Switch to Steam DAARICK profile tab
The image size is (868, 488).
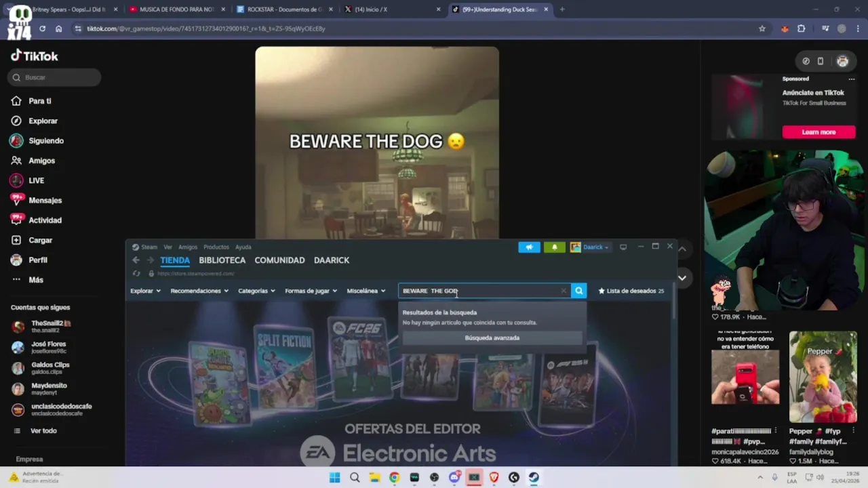click(332, 260)
